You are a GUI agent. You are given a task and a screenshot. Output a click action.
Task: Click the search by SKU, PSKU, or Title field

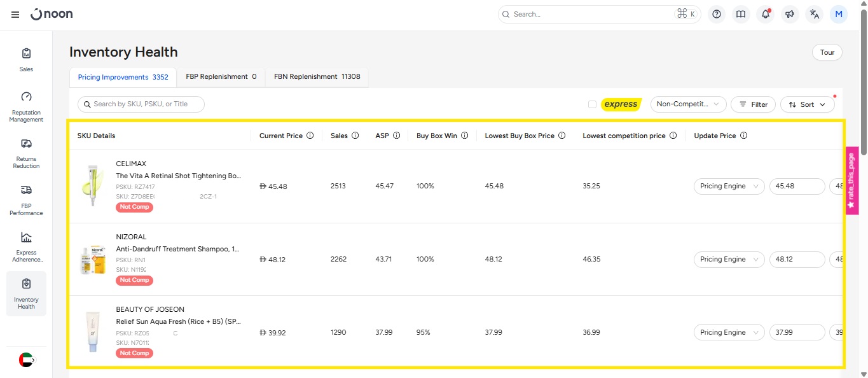click(141, 104)
